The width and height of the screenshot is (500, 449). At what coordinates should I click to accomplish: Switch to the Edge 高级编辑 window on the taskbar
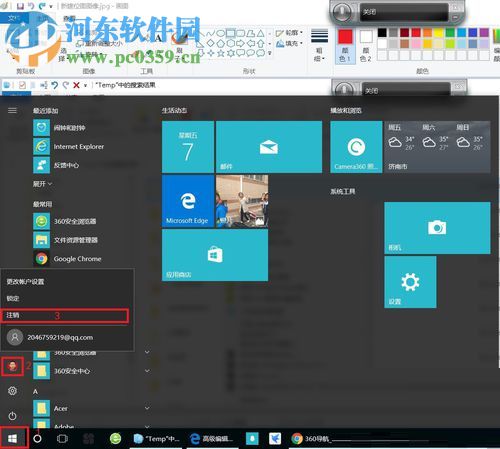coord(212,439)
